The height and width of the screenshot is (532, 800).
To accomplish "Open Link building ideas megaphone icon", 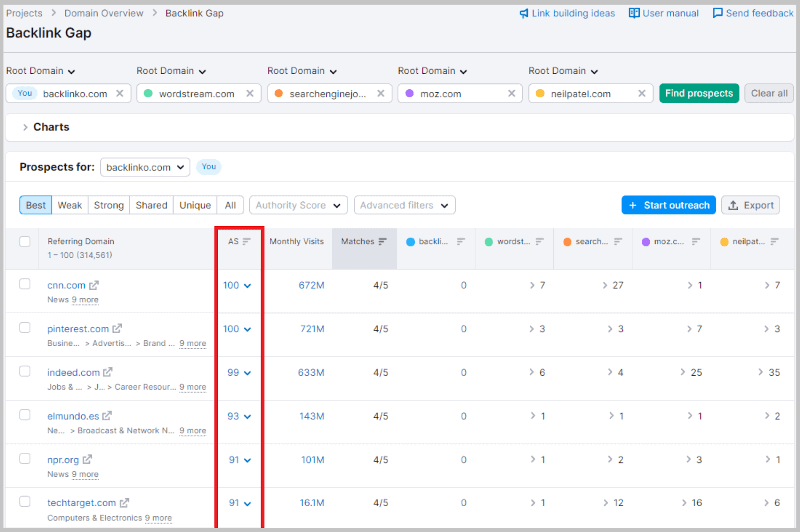I will point(523,13).
